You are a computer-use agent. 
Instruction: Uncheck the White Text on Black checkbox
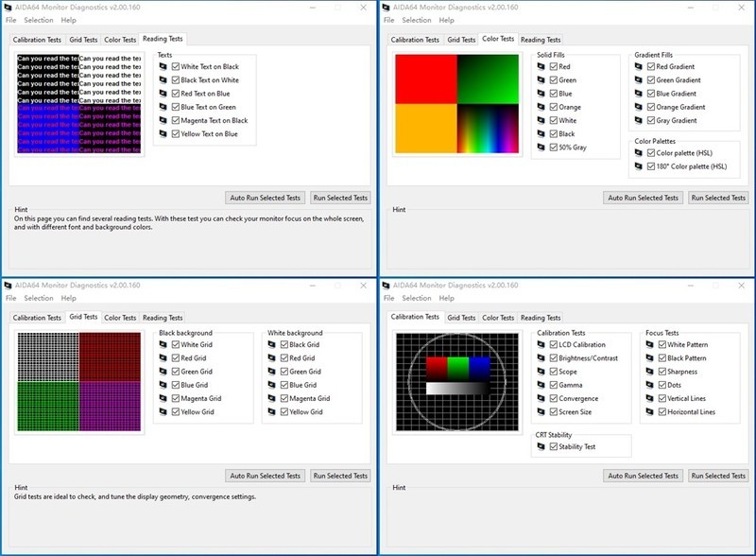[176, 67]
